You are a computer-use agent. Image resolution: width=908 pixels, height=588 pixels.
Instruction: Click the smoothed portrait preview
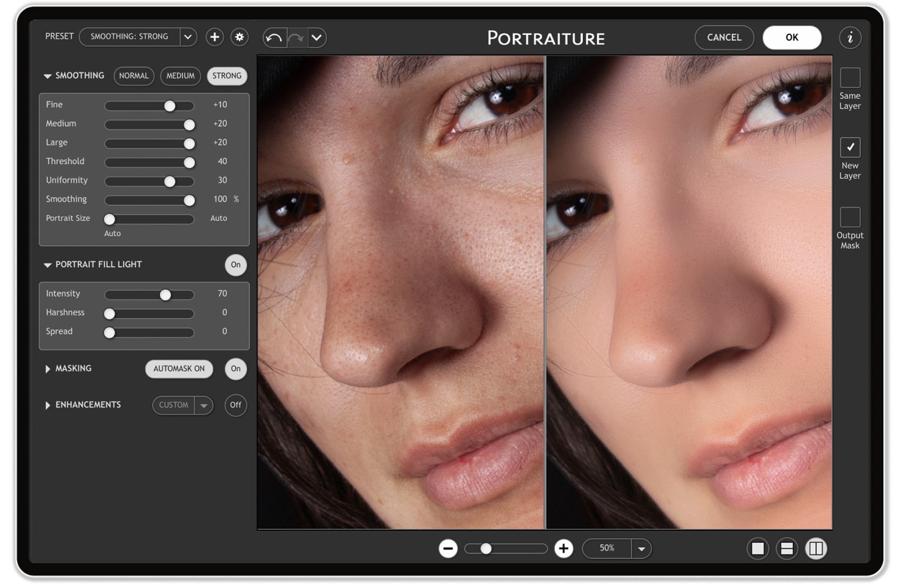pyautogui.click(x=689, y=292)
